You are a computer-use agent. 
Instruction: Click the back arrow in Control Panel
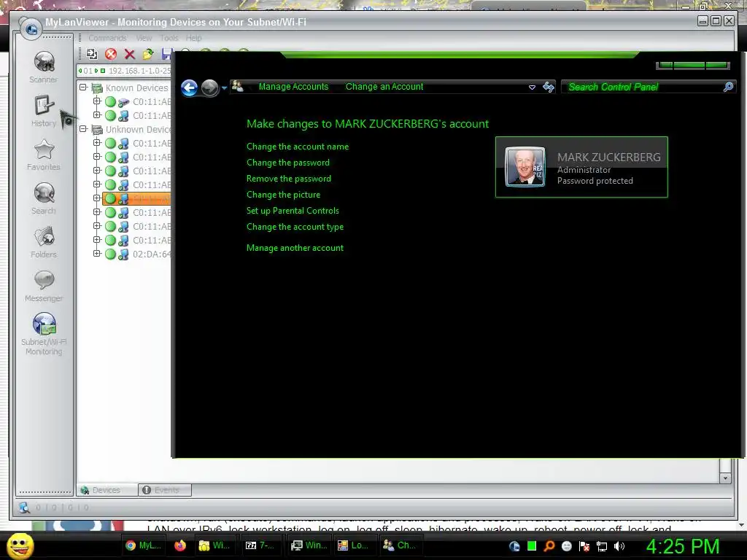190,87
